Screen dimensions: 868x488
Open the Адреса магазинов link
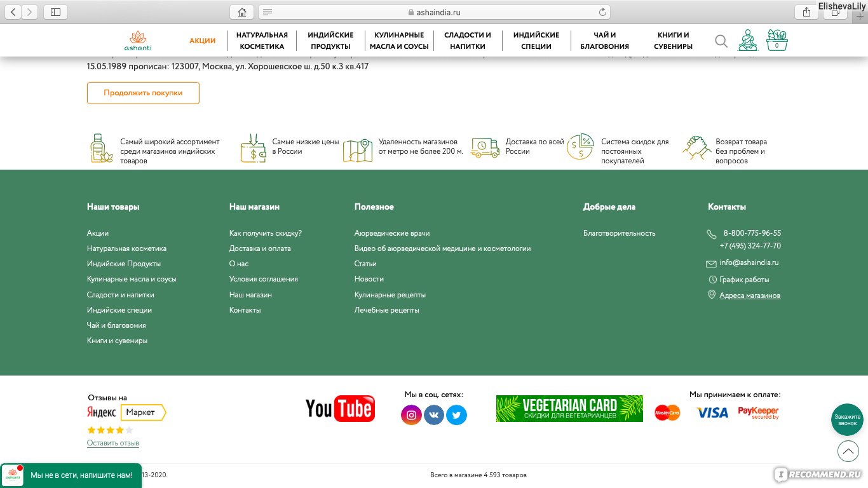point(750,295)
